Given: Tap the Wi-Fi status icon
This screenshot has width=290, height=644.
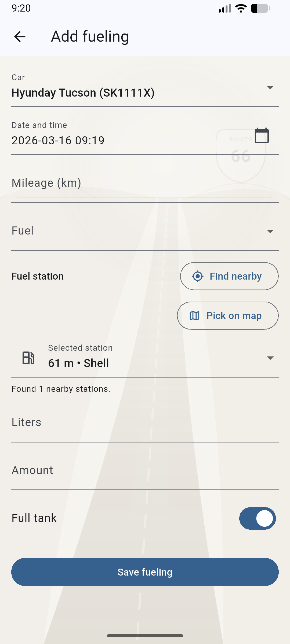Looking at the screenshot, I should click(x=241, y=8).
